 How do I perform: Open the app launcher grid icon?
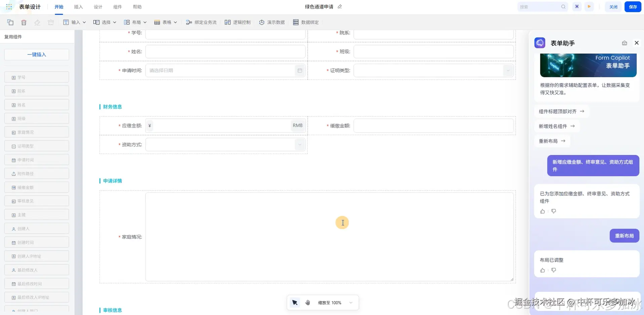pos(9,7)
